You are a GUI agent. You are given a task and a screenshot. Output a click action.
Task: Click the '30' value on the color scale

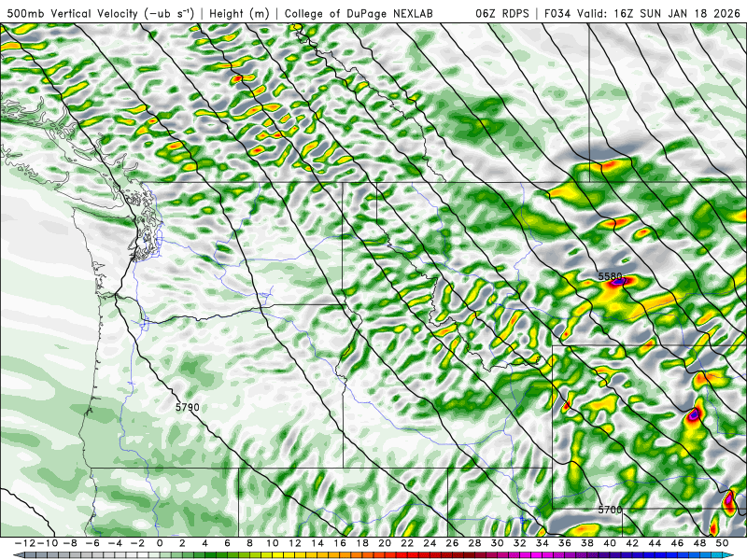[x=497, y=543]
